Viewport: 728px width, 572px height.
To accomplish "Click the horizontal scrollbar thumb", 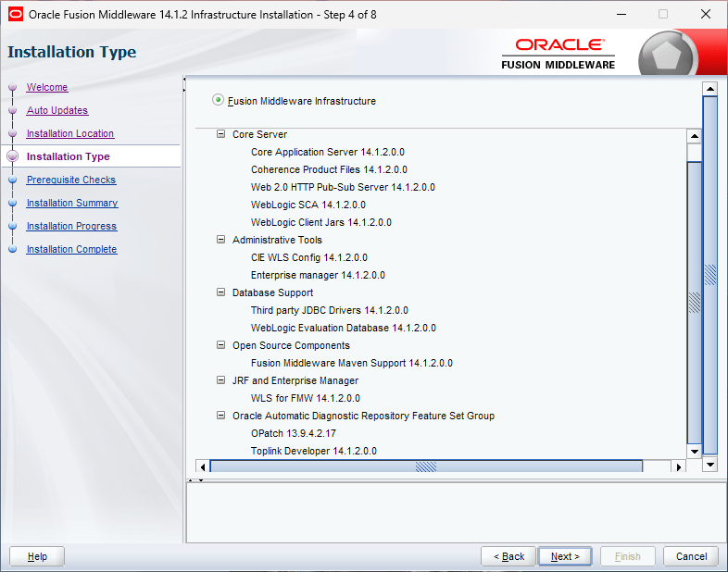I will tap(426, 466).
